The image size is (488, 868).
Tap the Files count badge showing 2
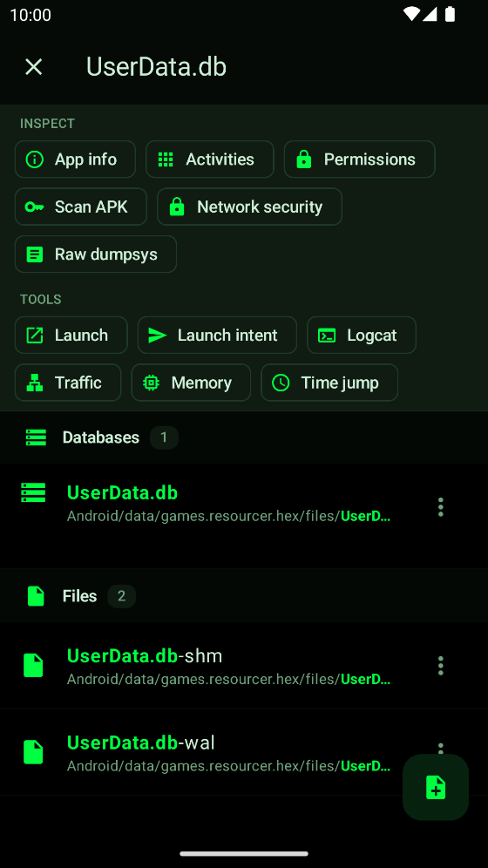point(121,596)
